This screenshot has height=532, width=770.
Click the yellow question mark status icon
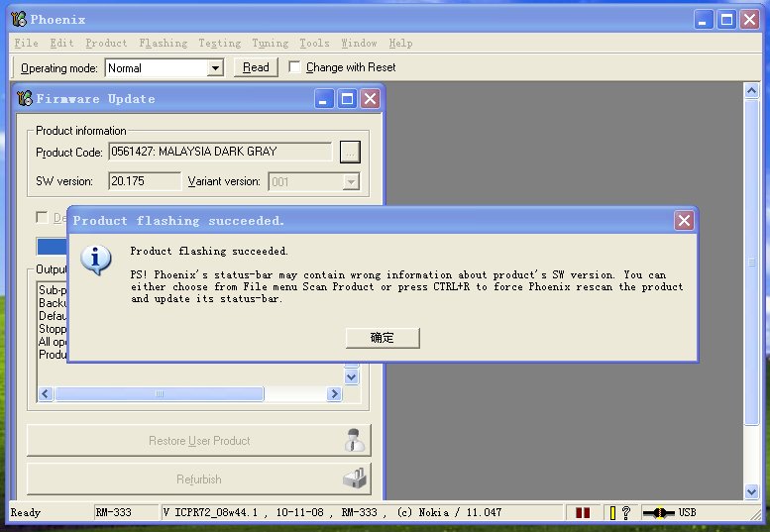pos(619,513)
